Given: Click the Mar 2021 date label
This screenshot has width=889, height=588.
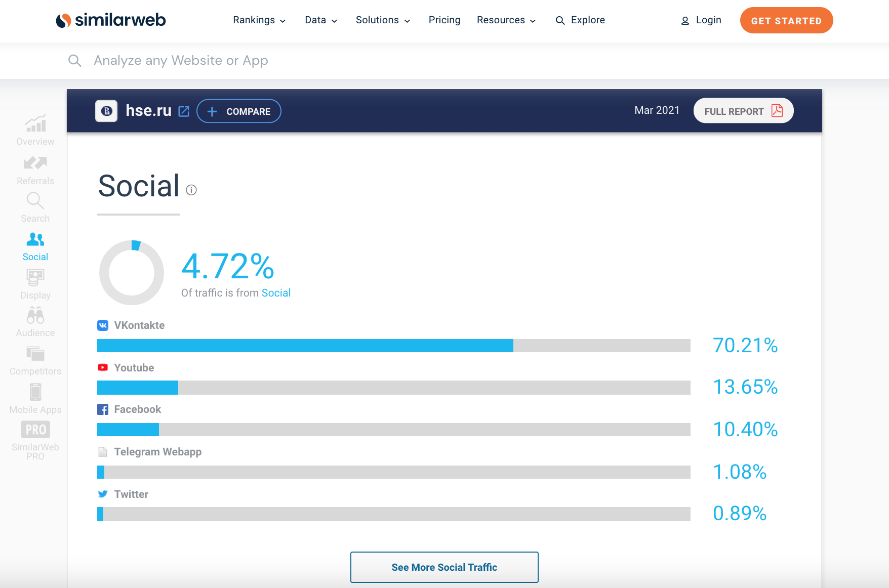Looking at the screenshot, I should click(657, 110).
